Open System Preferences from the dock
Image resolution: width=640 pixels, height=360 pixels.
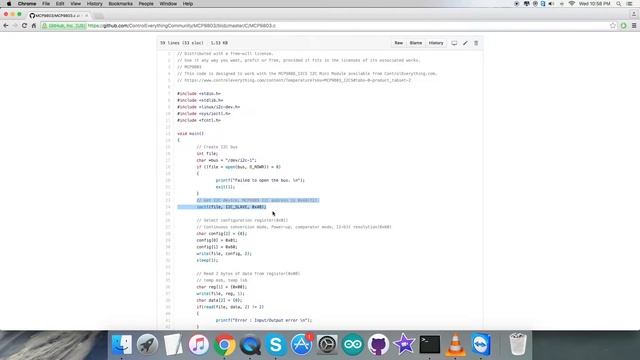(327, 344)
